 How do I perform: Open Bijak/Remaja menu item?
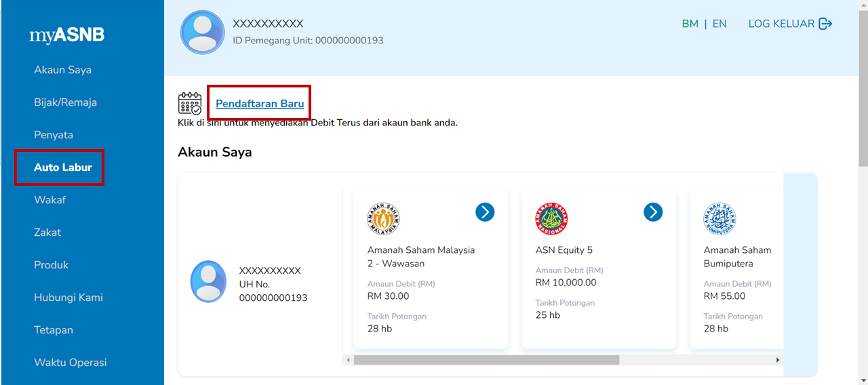click(65, 102)
